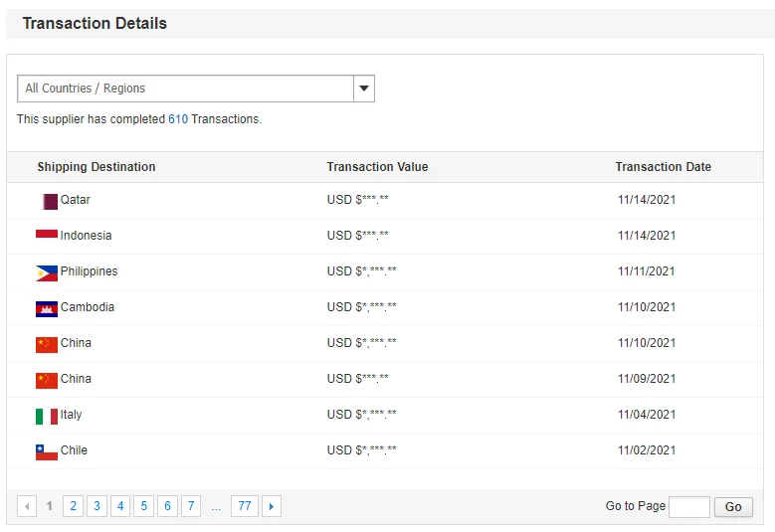Expand country filter using dropdown arrow
The image size is (775, 532).
click(364, 89)
